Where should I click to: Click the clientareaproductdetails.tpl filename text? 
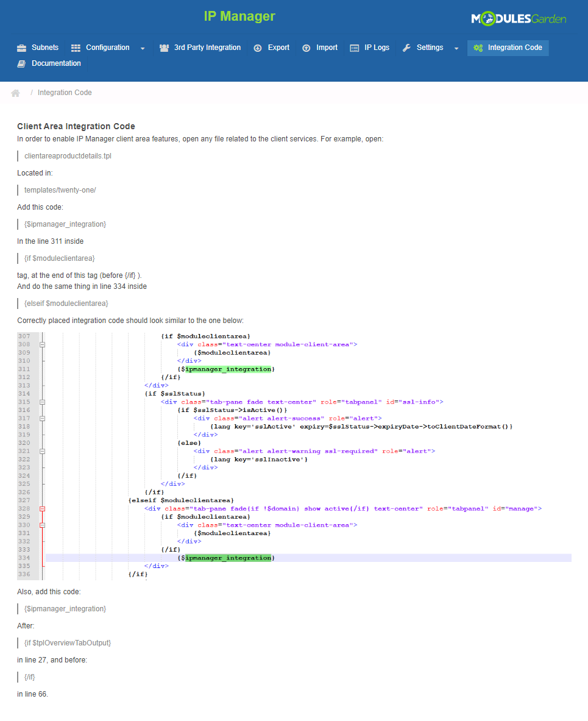(x=68, y=156)
